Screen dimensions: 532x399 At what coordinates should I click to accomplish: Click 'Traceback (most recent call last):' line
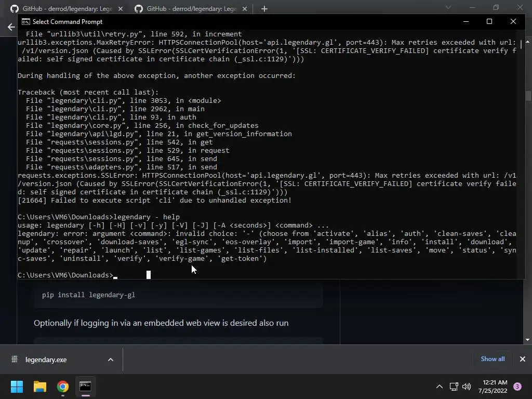pos(88,92)
